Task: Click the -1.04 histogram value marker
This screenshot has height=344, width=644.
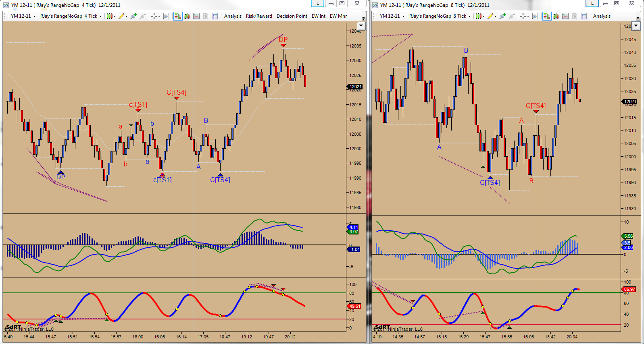Action: point(354,249)
